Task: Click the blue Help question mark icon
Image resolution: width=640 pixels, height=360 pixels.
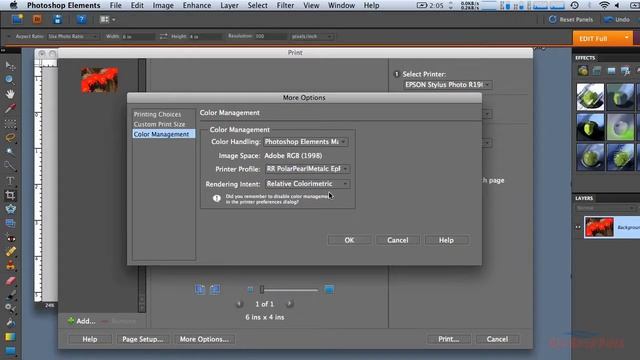Action: pyautogui.click(x=81, y=19)
